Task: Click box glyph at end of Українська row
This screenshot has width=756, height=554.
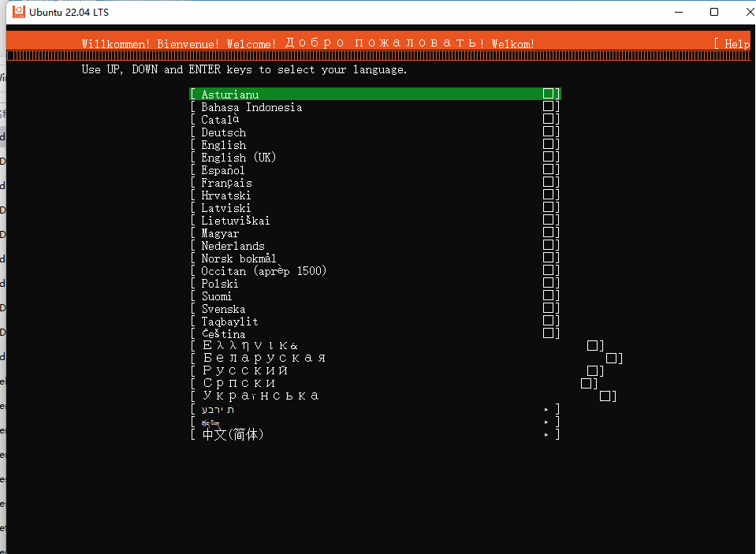Action: 605,396
